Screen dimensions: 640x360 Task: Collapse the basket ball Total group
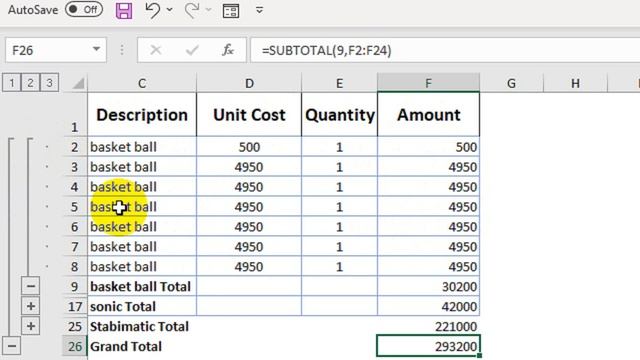31,286
